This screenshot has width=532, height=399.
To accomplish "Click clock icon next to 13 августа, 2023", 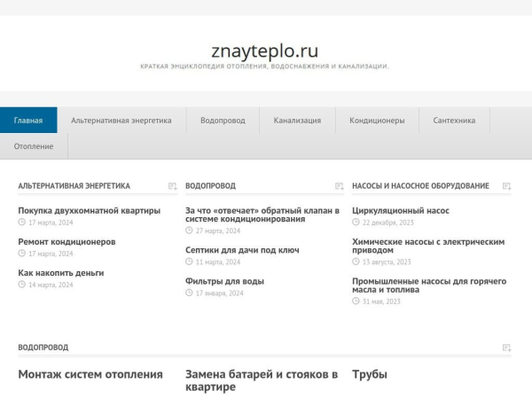I will (356, 262).
